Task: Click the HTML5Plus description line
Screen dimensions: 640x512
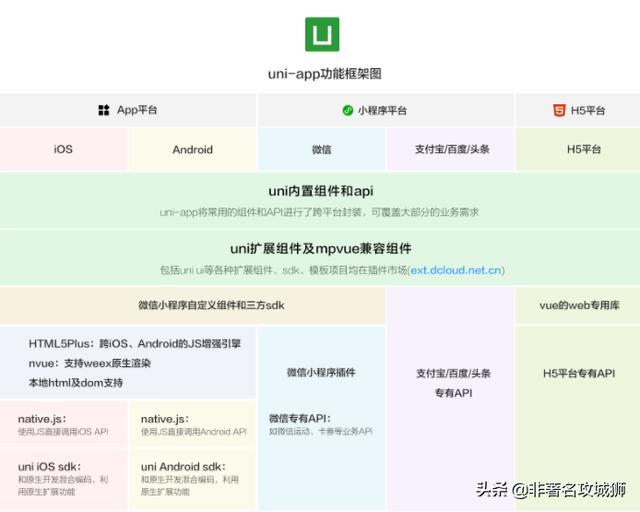Action: coord(134,344)
